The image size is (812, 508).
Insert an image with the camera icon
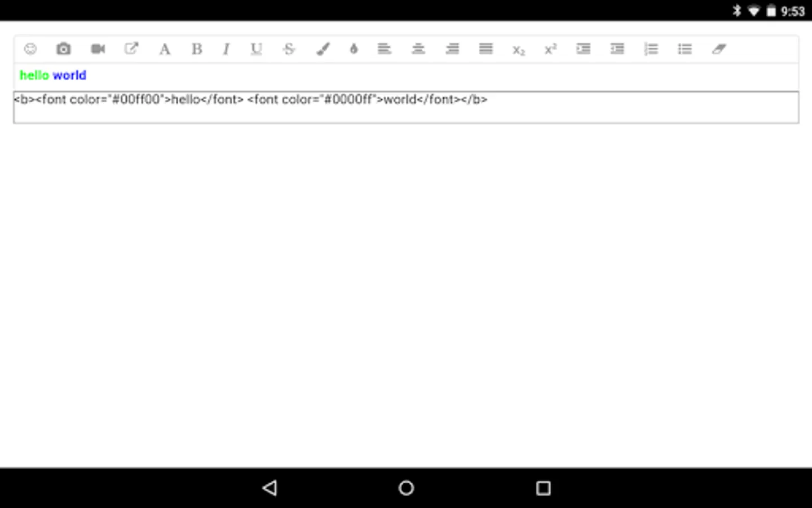(x=64, y=49)
